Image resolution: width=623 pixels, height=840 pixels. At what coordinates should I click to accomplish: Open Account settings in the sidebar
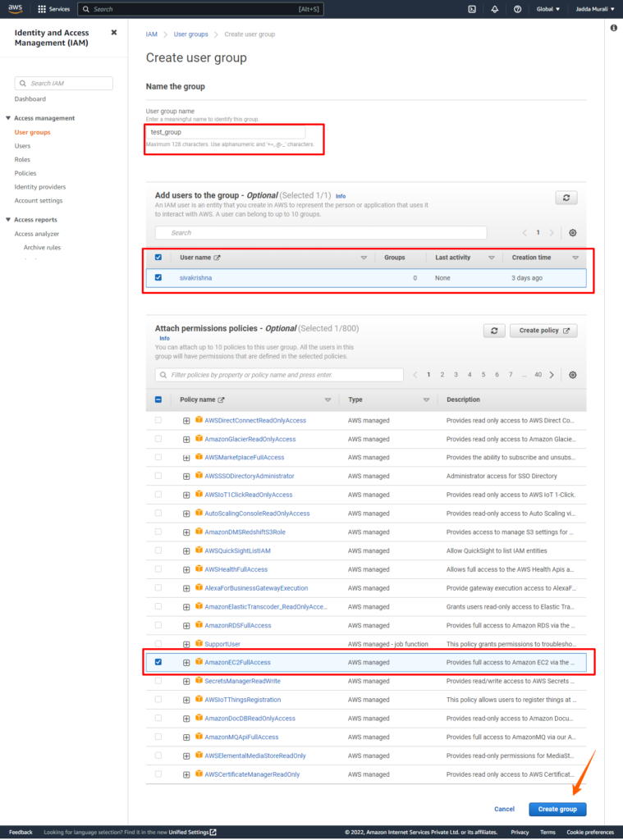point(39,200)
